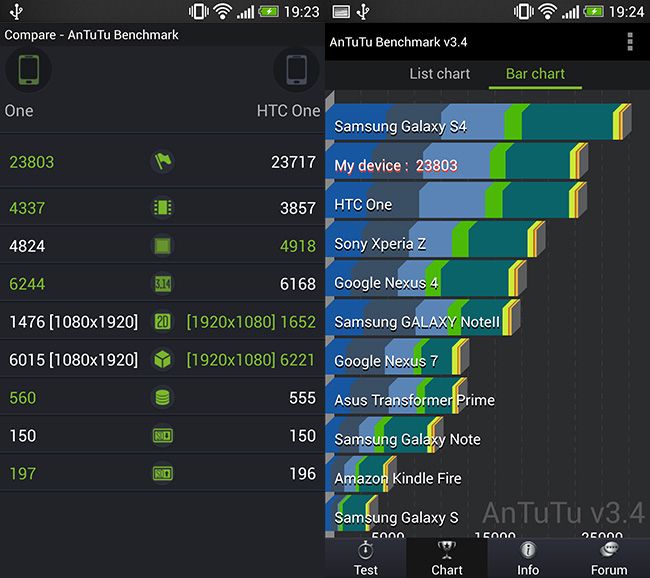Screen dimensions: 650x578
Task: Tap the value 6244
Action: 27,284
